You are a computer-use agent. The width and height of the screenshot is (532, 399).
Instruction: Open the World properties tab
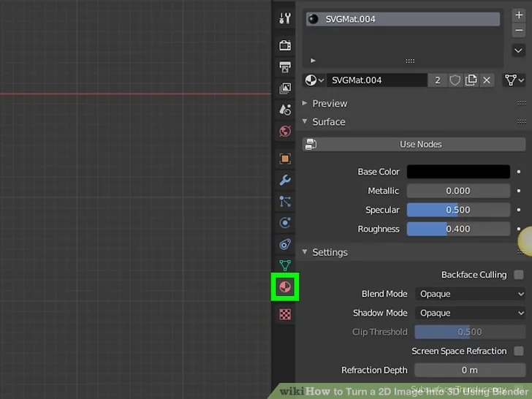[x=285, y=132]
